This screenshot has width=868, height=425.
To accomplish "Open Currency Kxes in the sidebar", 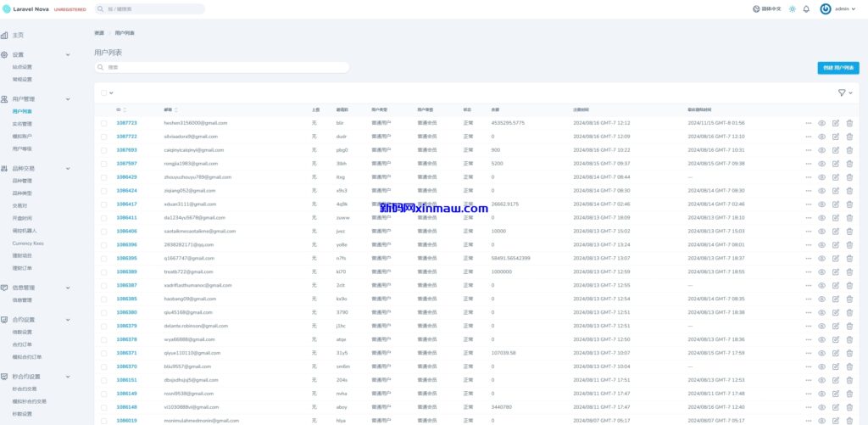I will tap(28, 243).
